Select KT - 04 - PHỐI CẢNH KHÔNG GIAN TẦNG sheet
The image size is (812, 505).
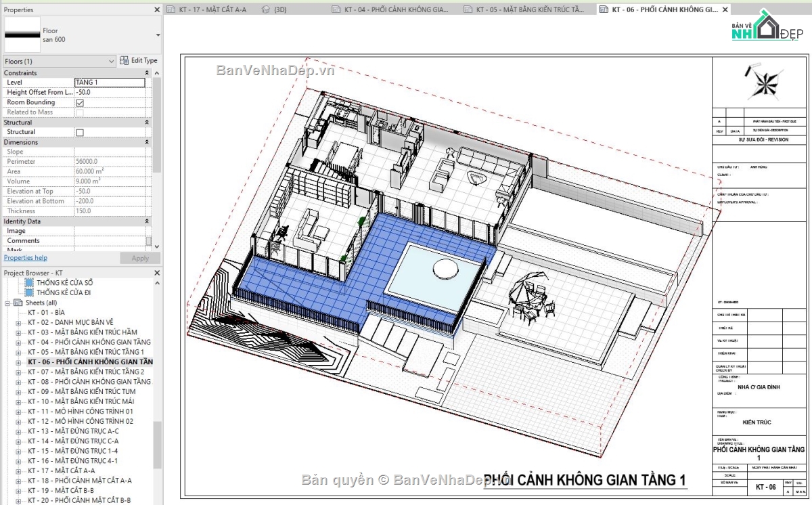(x=89, y=343)
